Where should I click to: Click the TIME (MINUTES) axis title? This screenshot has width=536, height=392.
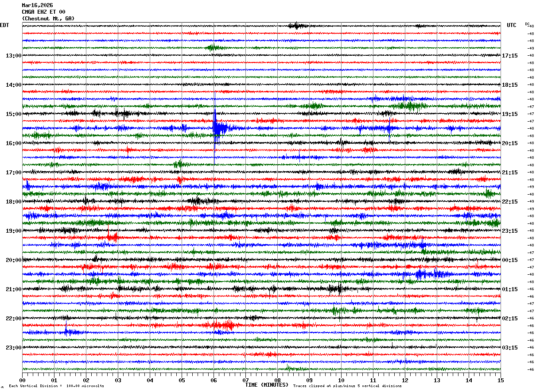267,385
